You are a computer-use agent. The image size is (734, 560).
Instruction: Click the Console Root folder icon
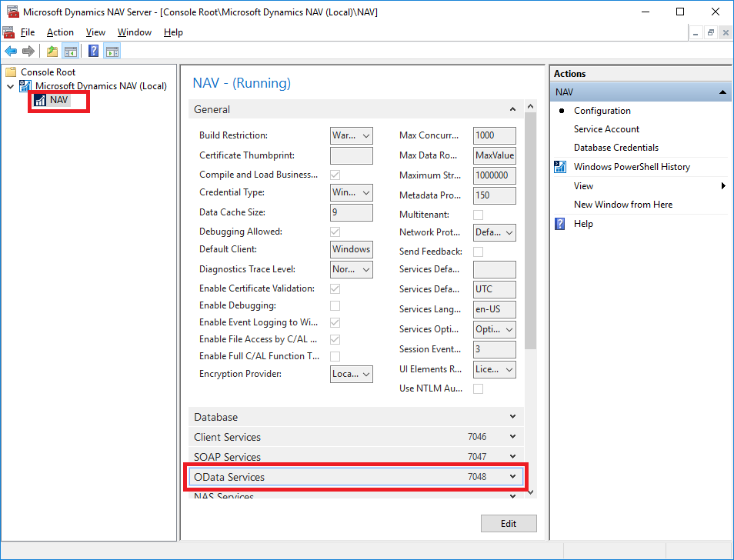pos(11,72)
